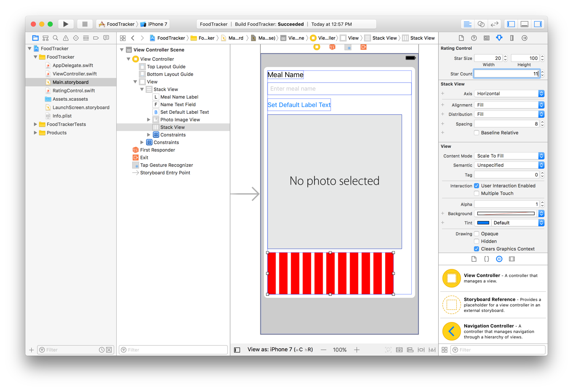Open the Axis dropdown set to Horizontal
This screenshot has width=573, height=392.
pyautogui.click(x=509, y=94)
